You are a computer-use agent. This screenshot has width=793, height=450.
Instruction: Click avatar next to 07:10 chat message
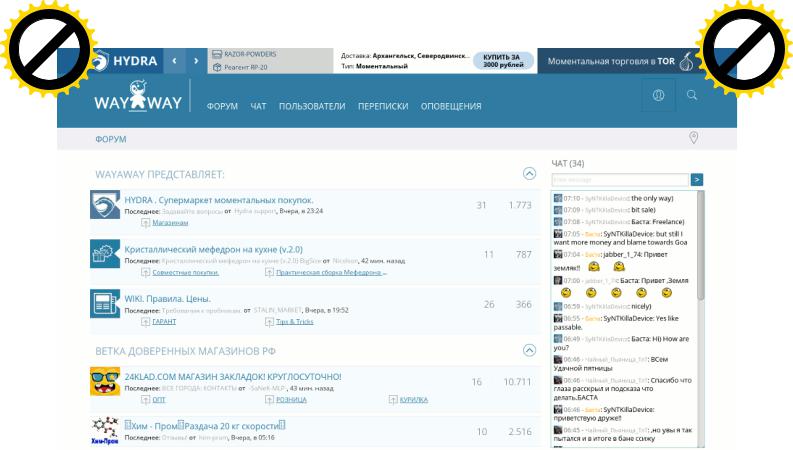(x=558, y=198)
